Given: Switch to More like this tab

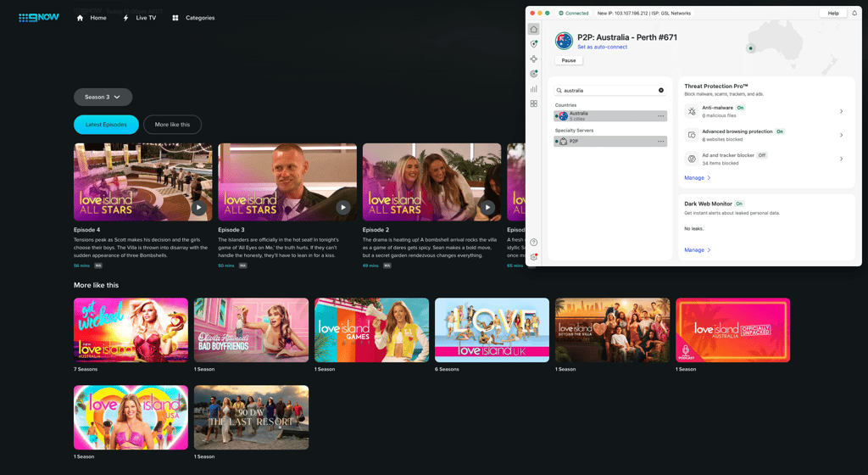Looking at the screenshot, I should pyautogui.click(x=172, y=125).
